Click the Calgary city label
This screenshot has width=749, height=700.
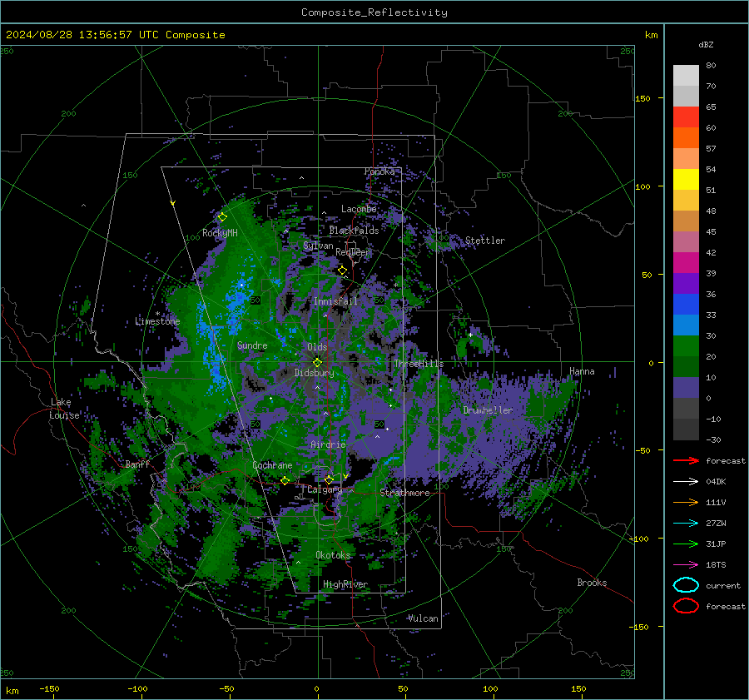325,489
